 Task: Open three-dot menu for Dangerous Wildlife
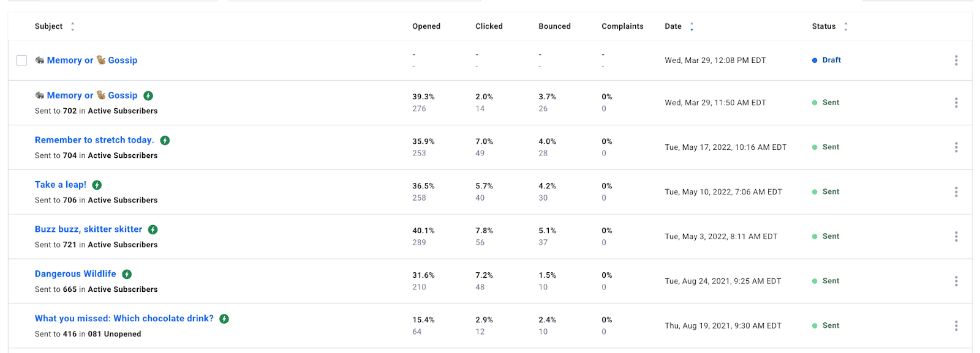(x=956, y=281)
